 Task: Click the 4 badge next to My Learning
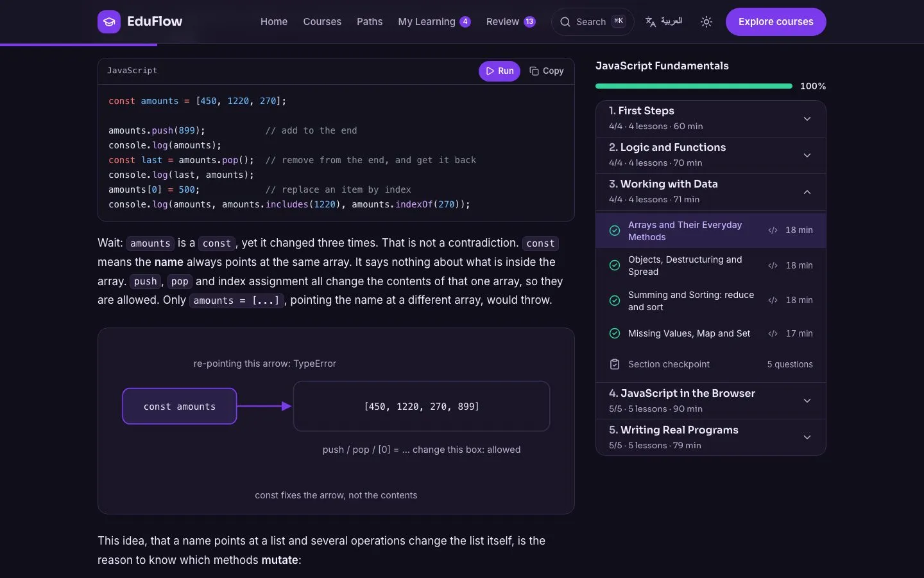tap(465, 22)
